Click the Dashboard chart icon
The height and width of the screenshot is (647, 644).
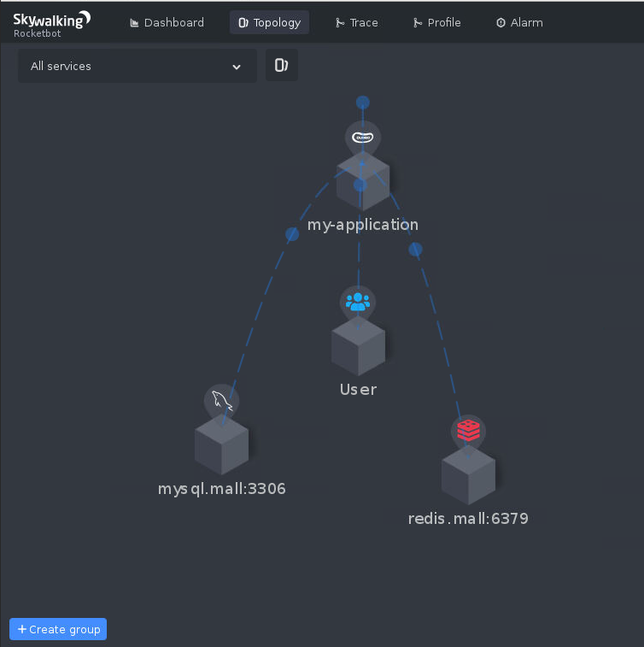pyautogui.click(x=134, y=23)
